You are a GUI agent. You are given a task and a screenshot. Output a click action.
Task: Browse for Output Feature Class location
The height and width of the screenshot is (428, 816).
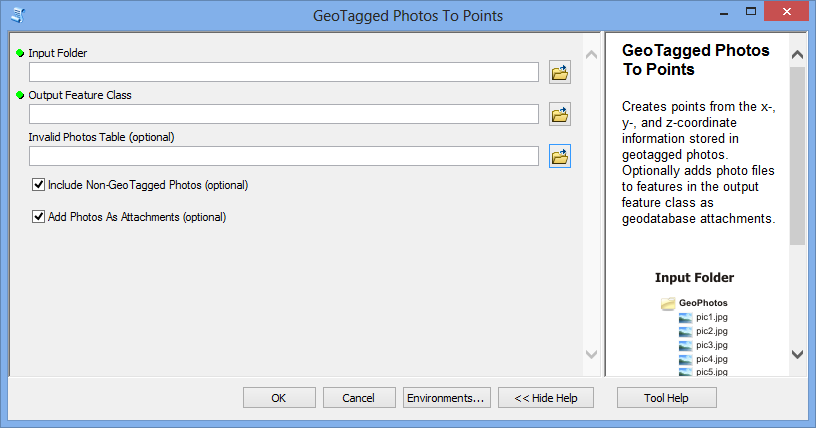[x=559, y=115]
